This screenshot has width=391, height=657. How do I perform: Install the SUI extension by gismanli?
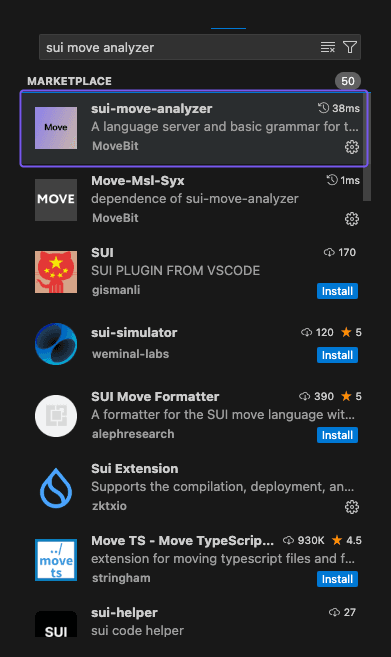pos(337,291)
